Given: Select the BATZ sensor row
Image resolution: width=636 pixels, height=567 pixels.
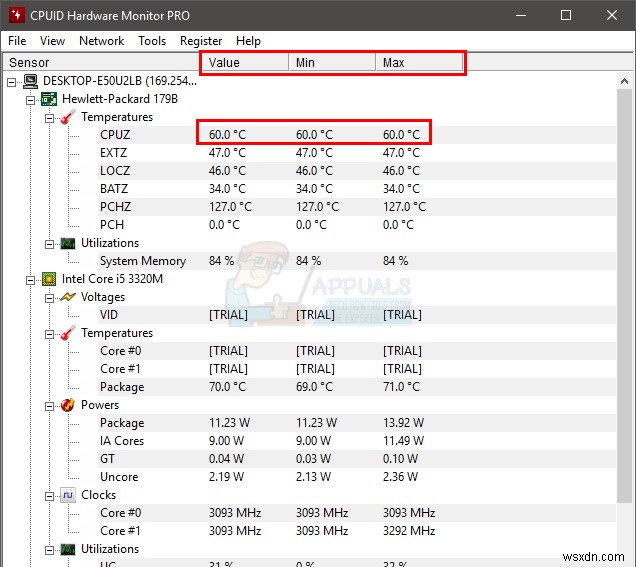Looking at the screenshot, I should coord(357,189).
